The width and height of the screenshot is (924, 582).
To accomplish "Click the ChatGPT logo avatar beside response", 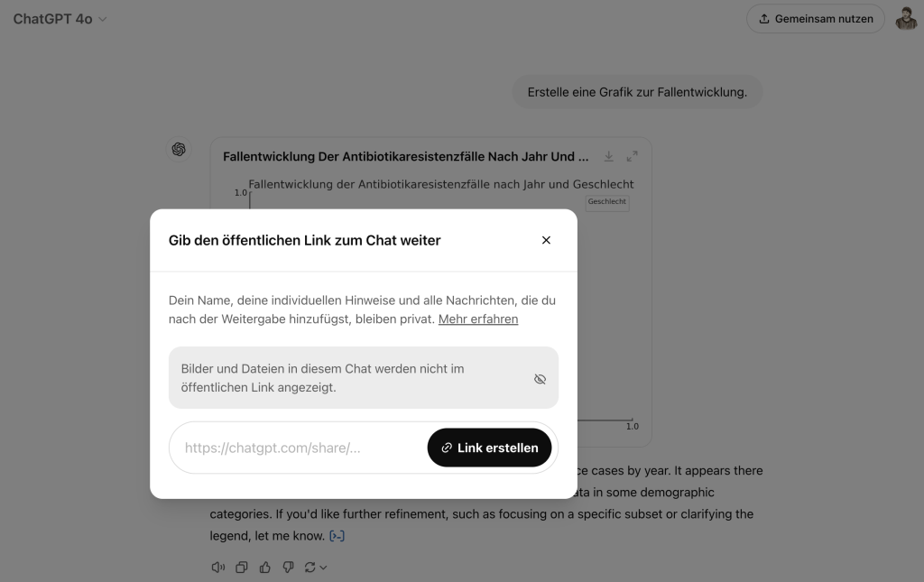I will pyautogui.click(x=179, y=149).
